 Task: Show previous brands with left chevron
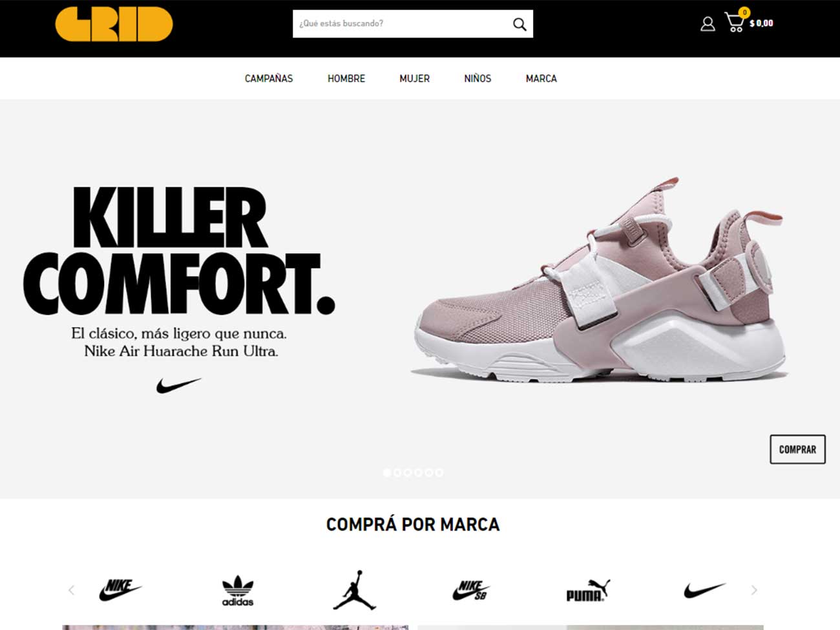[x=71, y=590]
